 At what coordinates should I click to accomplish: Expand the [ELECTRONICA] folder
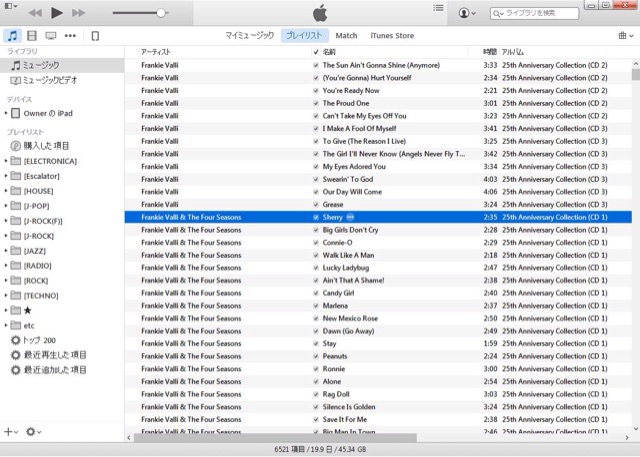(x=6, y=161)
